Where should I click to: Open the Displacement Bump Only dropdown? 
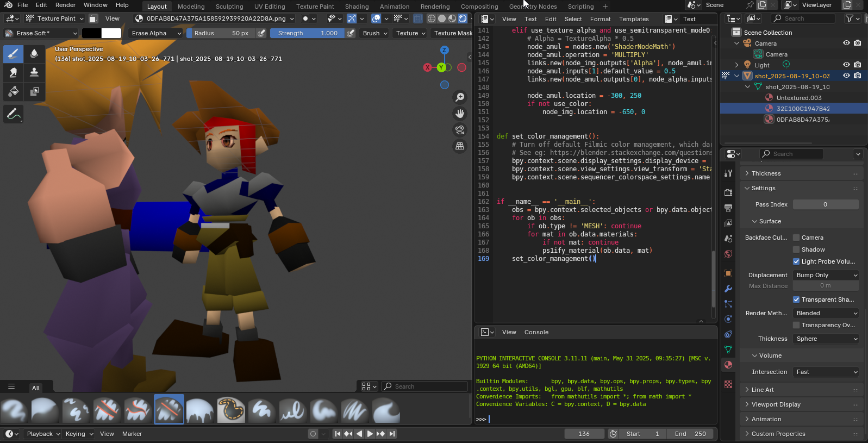tap(826, 275)
